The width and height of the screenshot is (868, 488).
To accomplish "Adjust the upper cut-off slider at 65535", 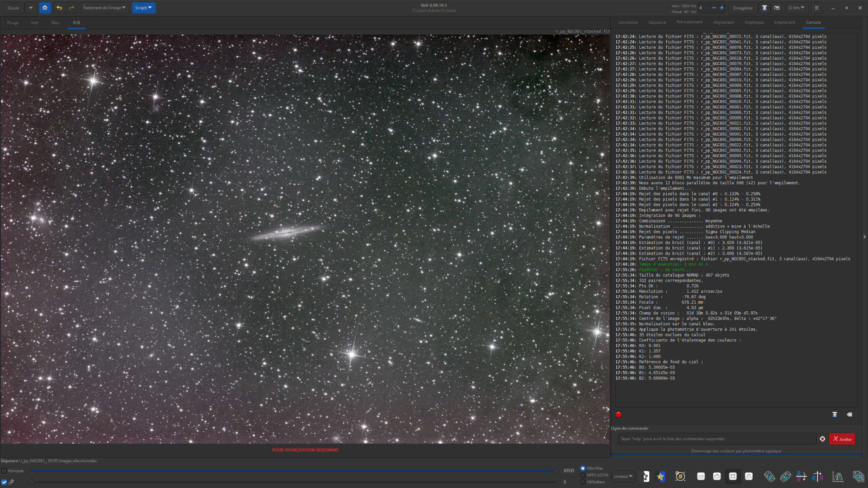I will pos(556,470).
